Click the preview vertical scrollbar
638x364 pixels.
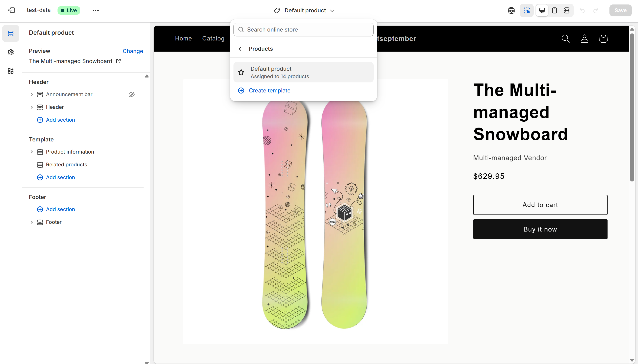point(632,108)
